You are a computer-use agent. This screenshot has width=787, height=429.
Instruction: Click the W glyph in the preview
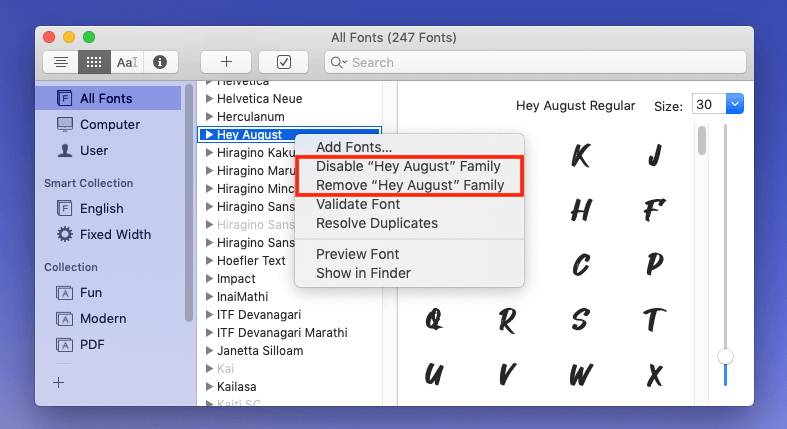(581, 374)
